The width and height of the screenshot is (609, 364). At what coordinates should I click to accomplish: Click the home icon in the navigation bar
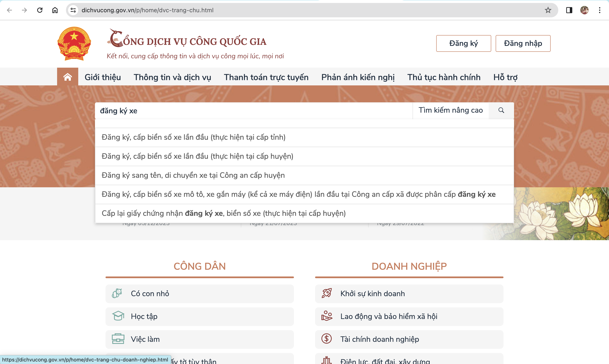(x=67, y=77)
